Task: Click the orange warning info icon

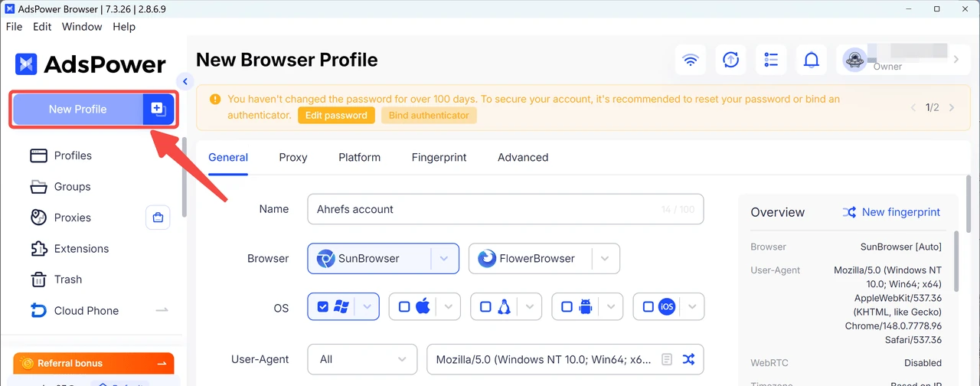Action: point(215,99)
